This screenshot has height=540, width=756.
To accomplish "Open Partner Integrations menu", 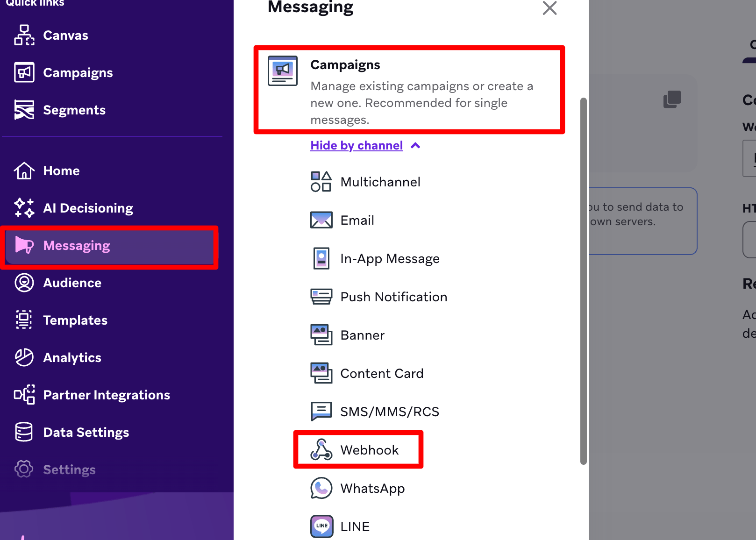I will coord(107,395).
